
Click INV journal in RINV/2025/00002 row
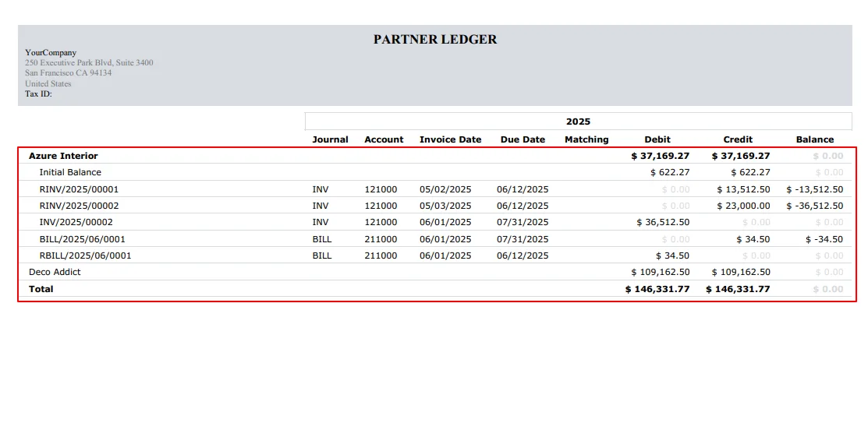point(321,206)
